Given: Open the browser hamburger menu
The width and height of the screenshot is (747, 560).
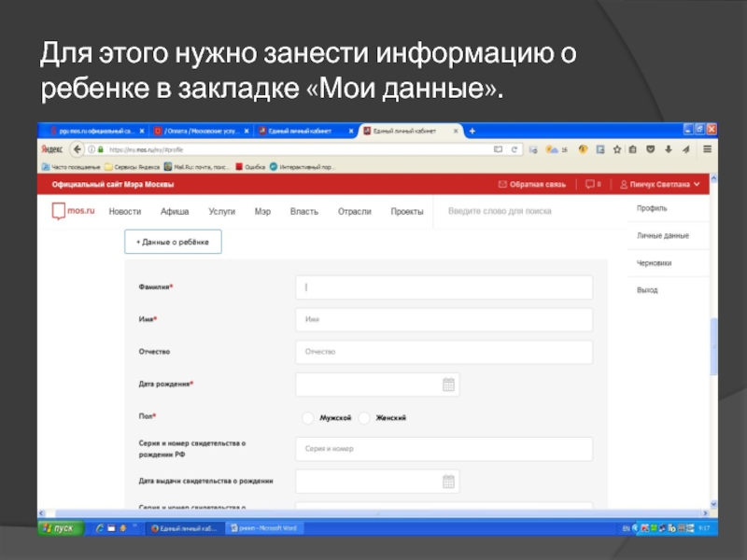Looking at the screenshot, I should click(x=709, y=148).
